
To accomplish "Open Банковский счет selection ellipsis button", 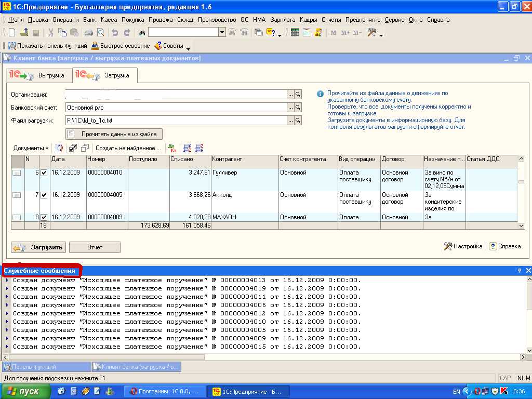I will (290, 108).
